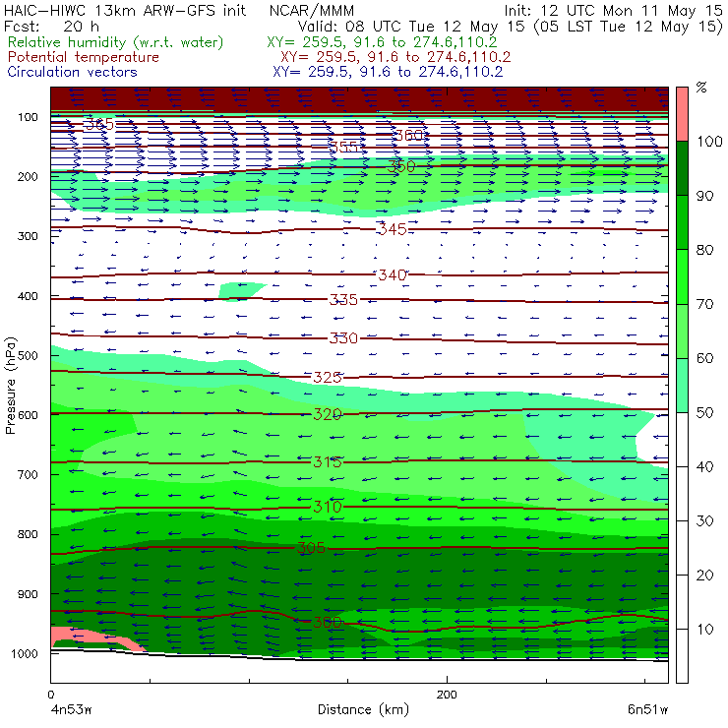Click the 500 hPa pressure axis label

point(28,356)
